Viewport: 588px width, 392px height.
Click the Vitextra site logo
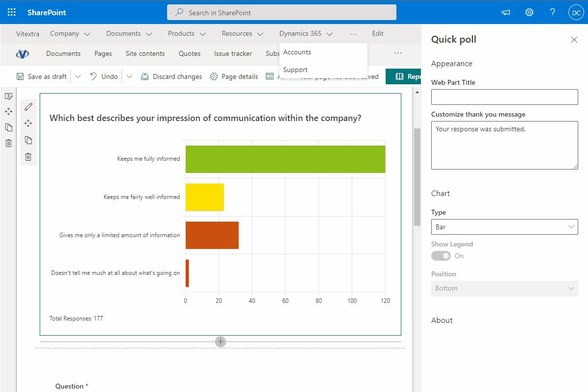coord(23,54)
